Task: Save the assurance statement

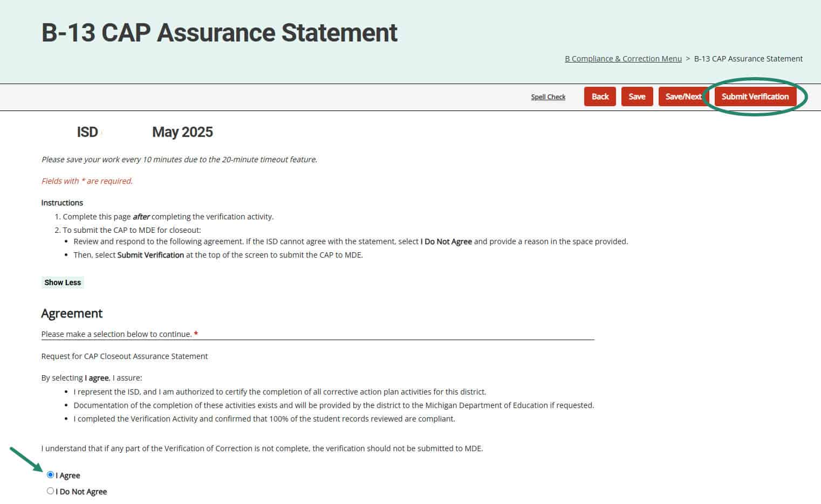Action: 637,96
